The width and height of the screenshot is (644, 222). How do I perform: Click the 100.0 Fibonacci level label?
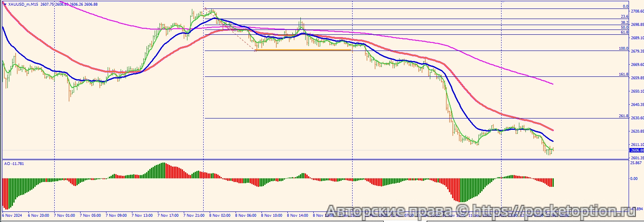(x=623, y=49)
